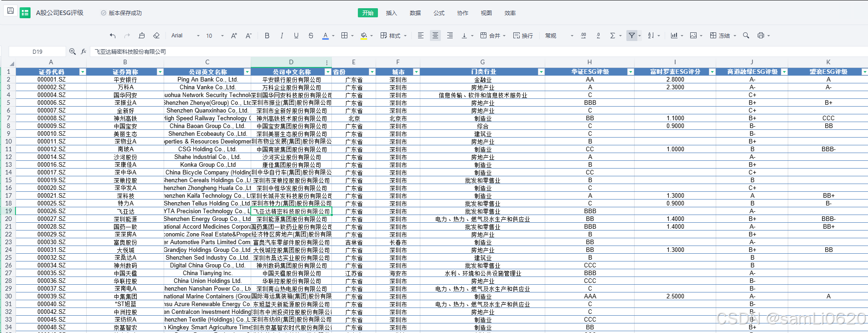Click the vertical bottom align icon
Screen dimensions: 868x333
click(x=465, y=36)
